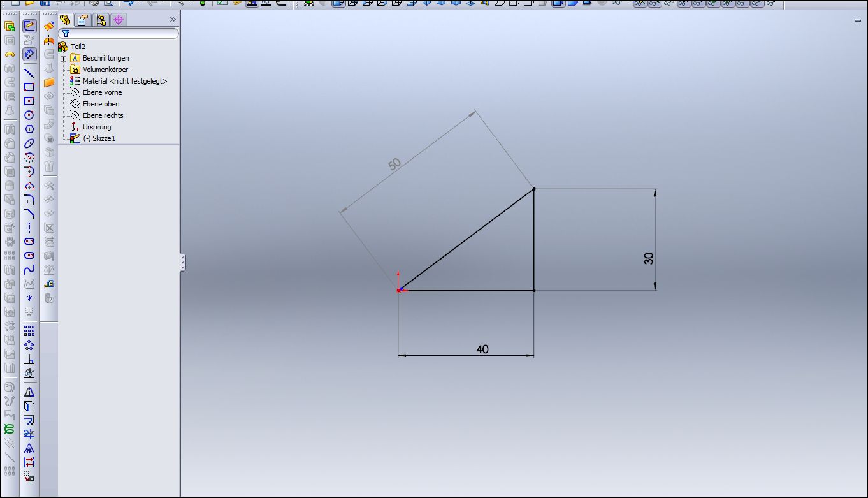Select the diagonal line of the triangle
Viewport: 868px width, 498px height.
467,240
